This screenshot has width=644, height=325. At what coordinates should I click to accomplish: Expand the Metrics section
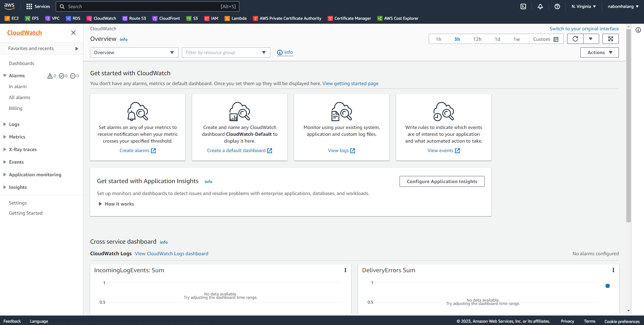(x=5, y=137)
